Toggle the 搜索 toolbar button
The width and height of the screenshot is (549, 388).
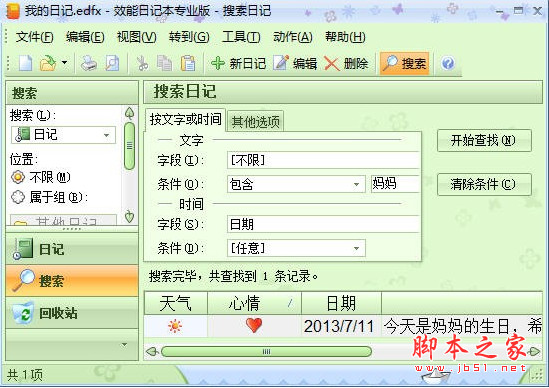405,63
